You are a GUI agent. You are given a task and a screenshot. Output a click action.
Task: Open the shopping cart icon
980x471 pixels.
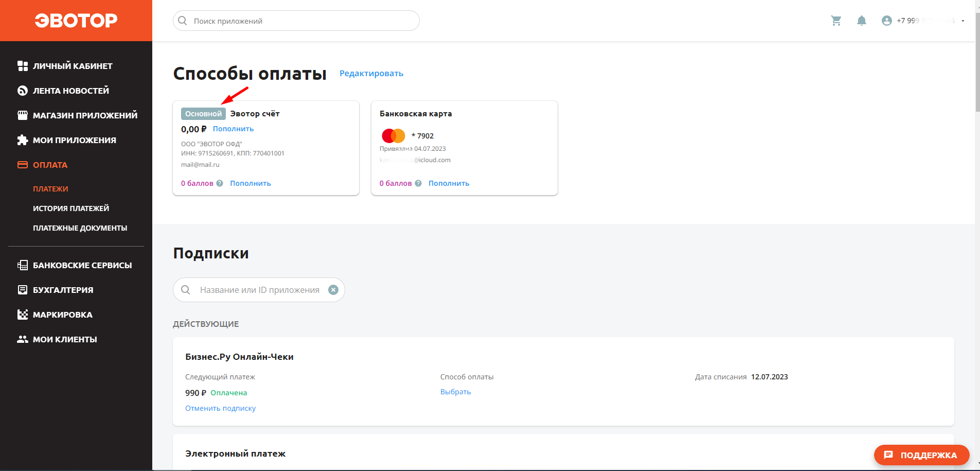click(x=836, y=21)
